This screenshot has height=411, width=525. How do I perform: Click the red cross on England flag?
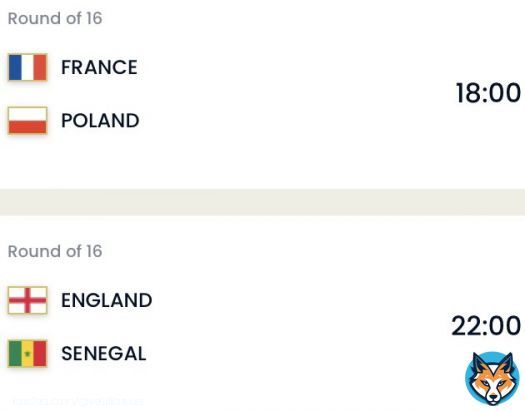pos(27,300)
